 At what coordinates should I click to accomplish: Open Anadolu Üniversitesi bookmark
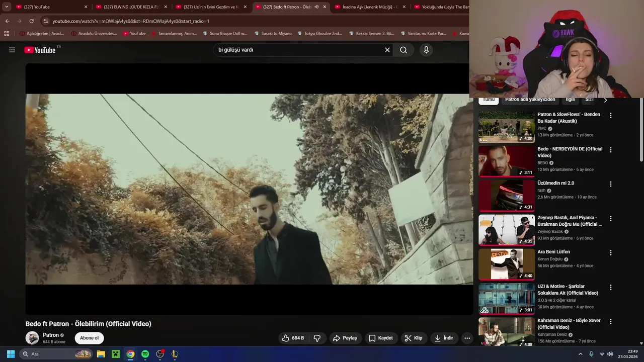[94, 34]
